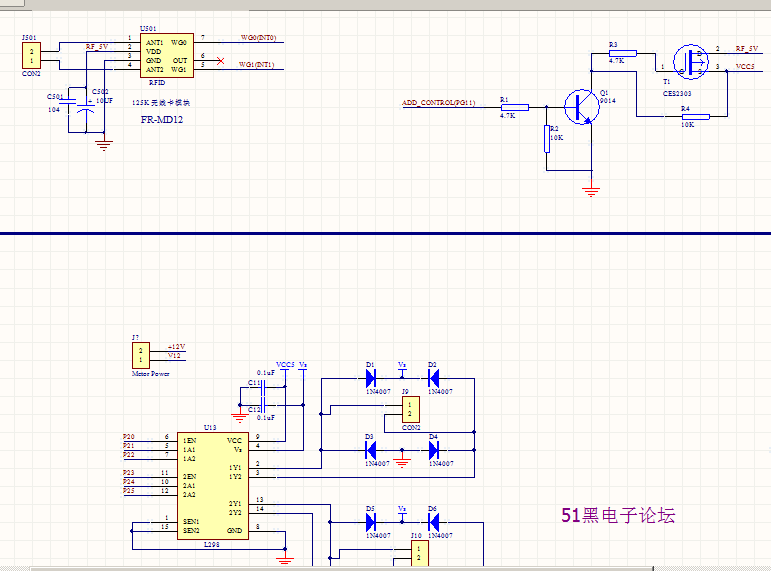This screenshot has width=771, height=571.
Task: Click the U501 designator text
Action: pos(148,29)
